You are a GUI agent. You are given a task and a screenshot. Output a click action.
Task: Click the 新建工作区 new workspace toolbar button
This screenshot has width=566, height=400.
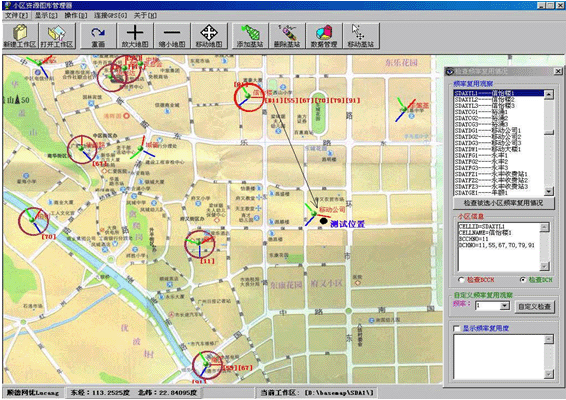pyautogui.click(x=20, y=36)
